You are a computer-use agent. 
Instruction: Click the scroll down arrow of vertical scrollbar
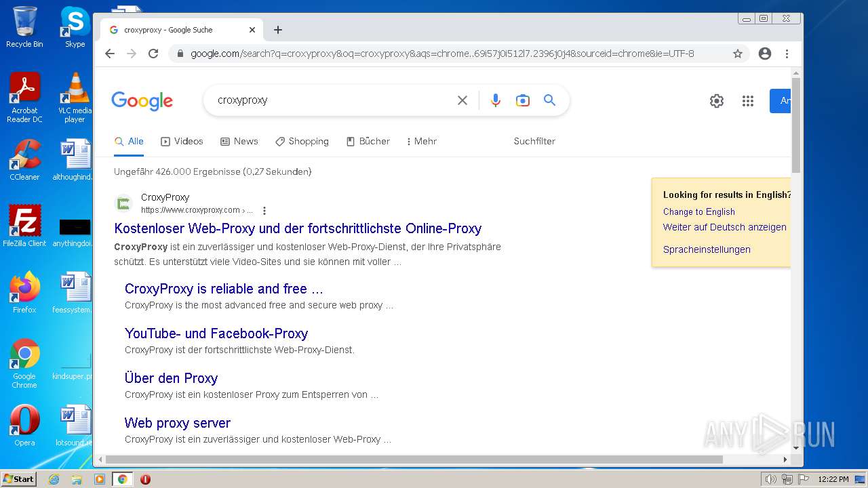796,448
